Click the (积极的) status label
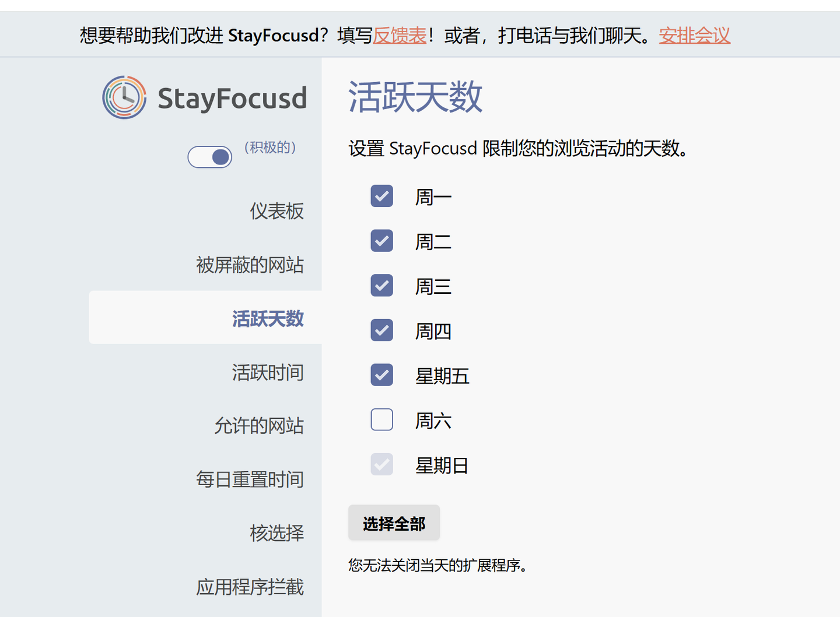The width and height of the screenshot is (840, 617). (x=270, y=148)
